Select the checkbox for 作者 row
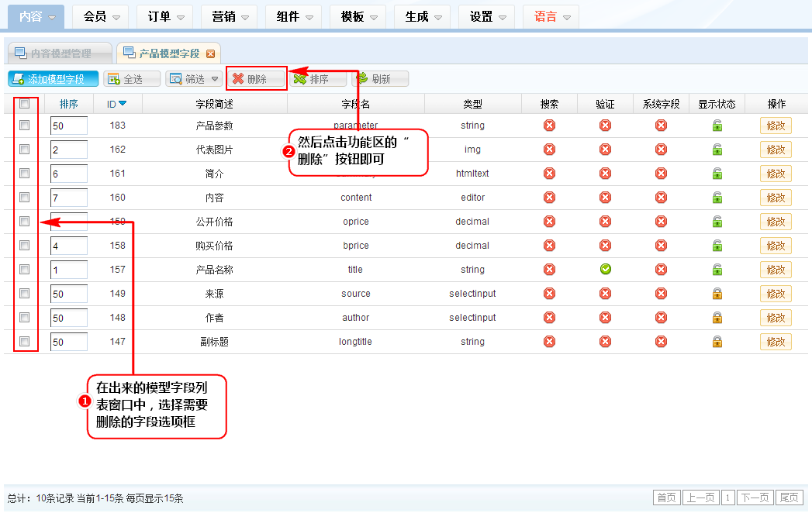 tap(25, 318)
